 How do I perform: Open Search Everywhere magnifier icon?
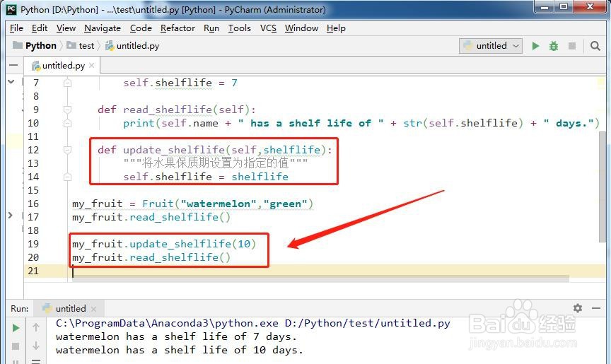[x=595, y=46]
